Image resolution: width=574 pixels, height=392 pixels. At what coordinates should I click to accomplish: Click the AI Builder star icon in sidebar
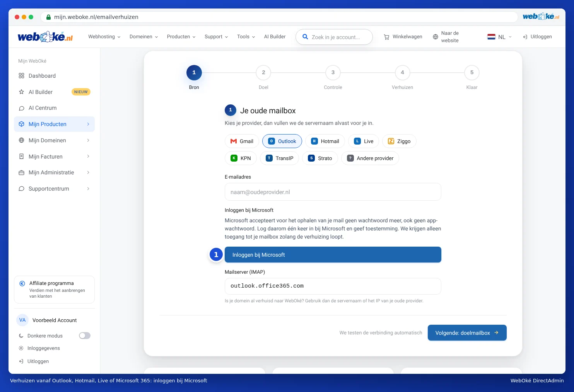[22, 92]
